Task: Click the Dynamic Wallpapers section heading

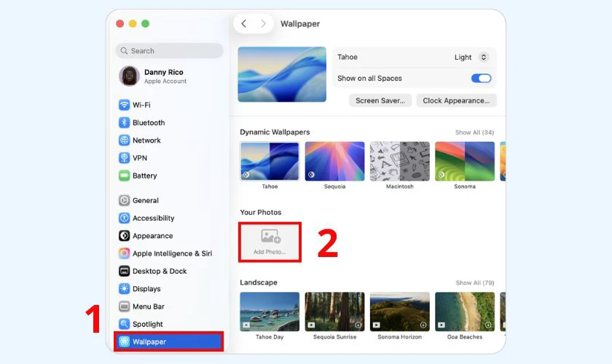Action: point(275,132)
